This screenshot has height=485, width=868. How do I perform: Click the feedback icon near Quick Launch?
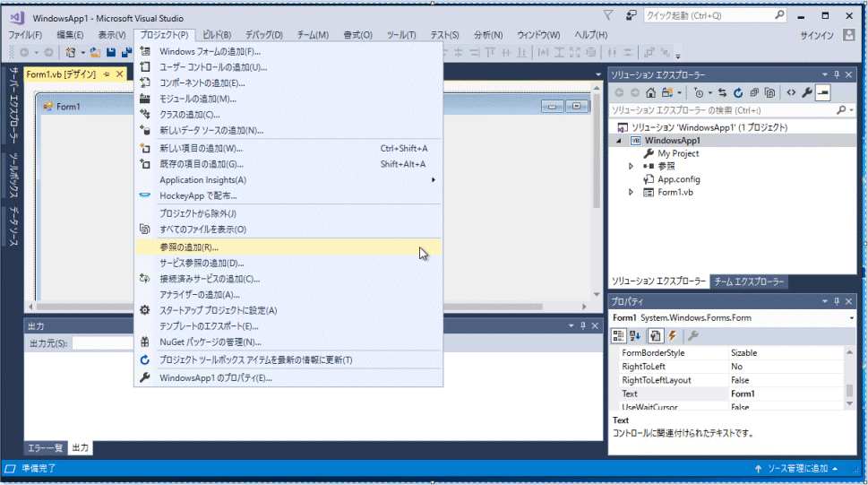(x=631, y=15)
